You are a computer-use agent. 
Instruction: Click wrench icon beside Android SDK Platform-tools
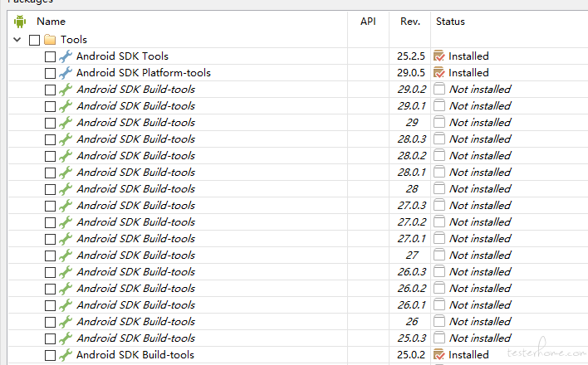pyautogui.click(x=66, y=73)
